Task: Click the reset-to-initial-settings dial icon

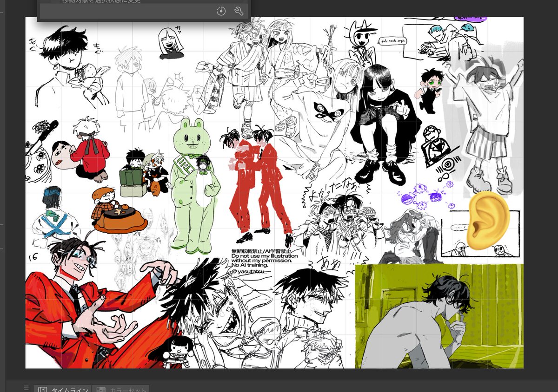Action: [221, 11]
